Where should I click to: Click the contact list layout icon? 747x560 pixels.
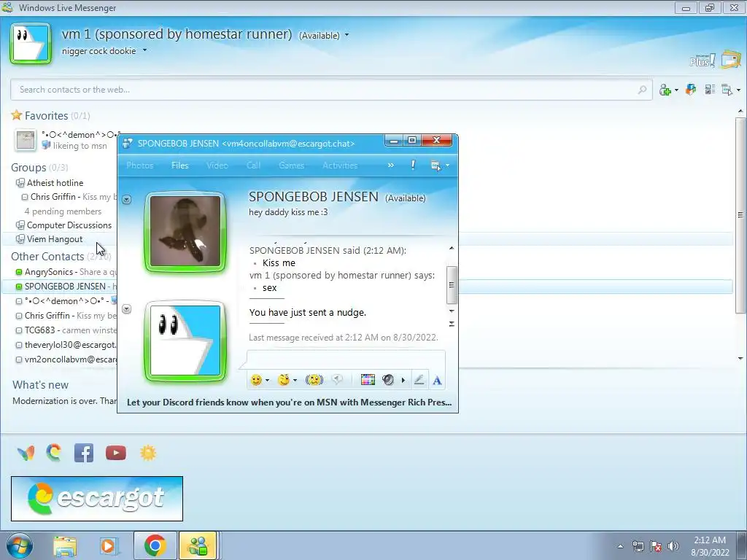point(710,90)
